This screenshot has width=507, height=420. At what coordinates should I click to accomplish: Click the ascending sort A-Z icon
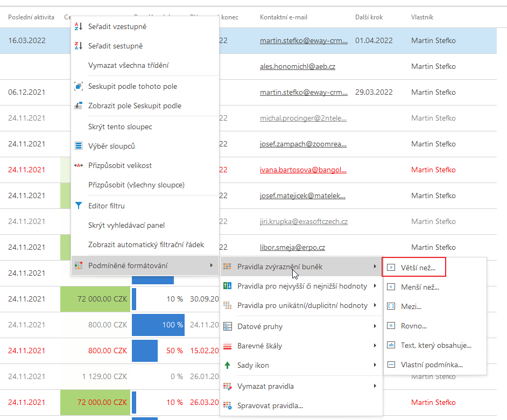point(79,26)
